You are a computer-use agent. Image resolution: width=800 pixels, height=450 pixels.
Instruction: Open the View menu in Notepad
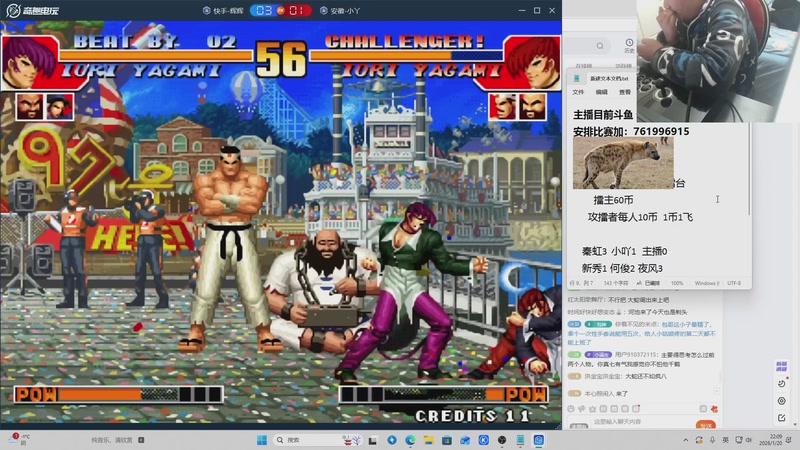click(625, 92)
